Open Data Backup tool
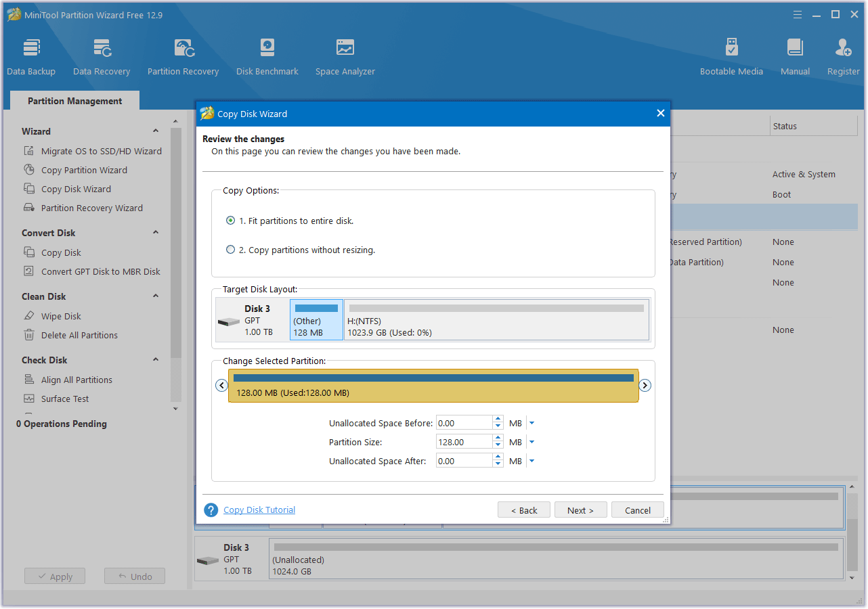 pyautogui.click(x=31, y=58)
